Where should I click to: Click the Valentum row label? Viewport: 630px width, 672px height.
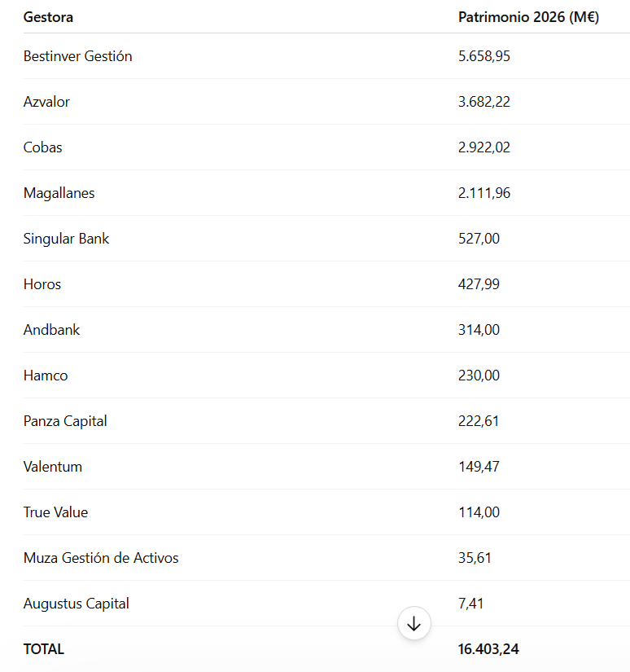[x=53, y=467]
